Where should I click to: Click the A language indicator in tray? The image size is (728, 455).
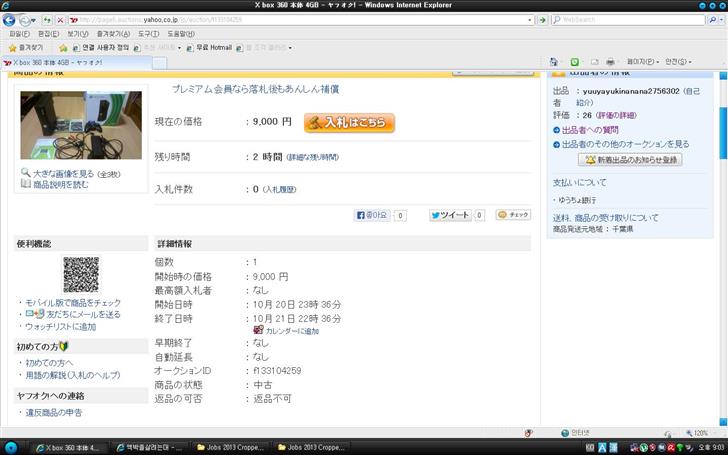click(602, 448)
